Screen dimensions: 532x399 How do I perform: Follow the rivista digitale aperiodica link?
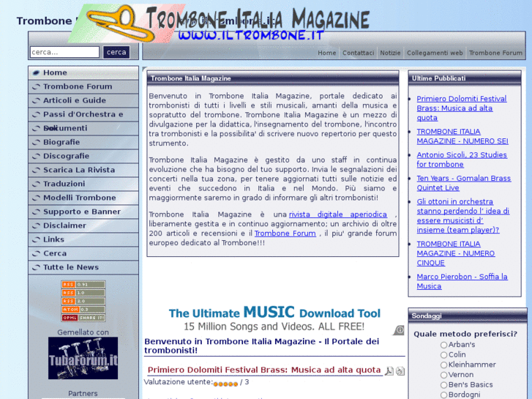click(x=338, y=215)
